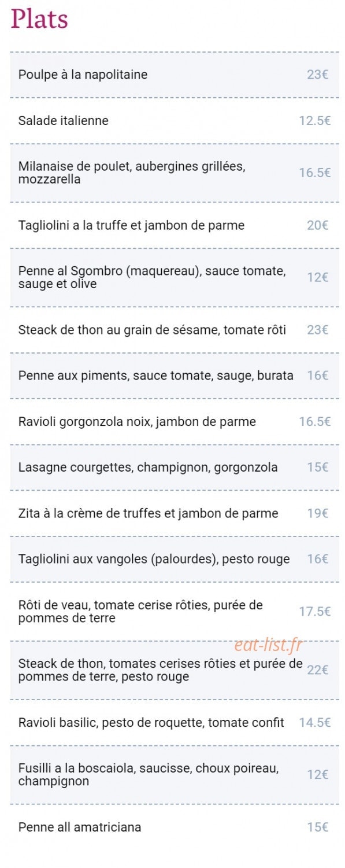Click Penne aux piments, burata dish
This screenshot has width=345, height=868.
point(175,376)
